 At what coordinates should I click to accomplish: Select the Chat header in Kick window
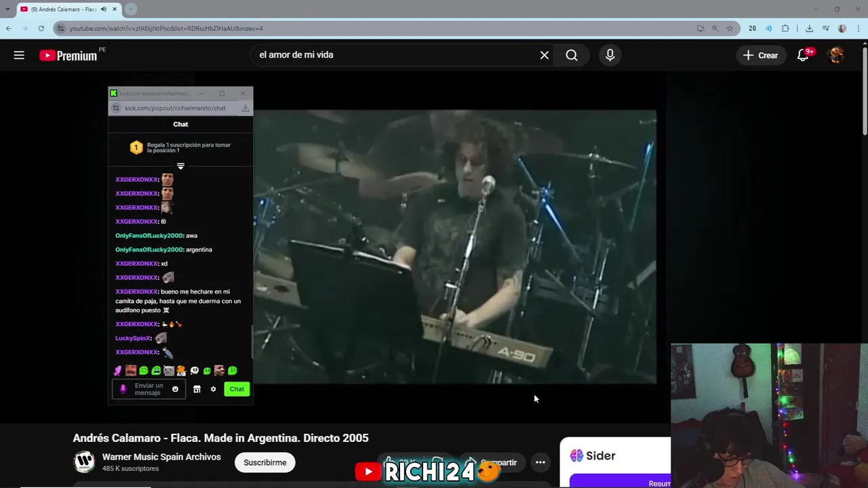coord(180,124)
